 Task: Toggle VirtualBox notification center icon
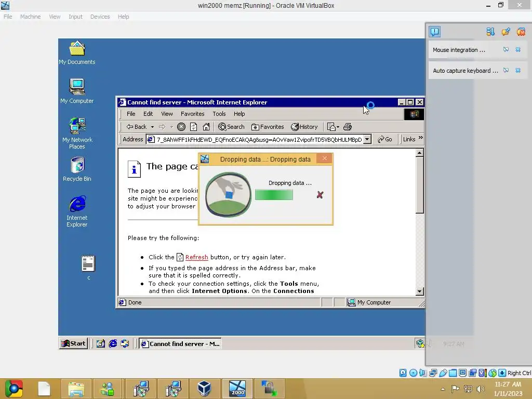coord(435,32)
